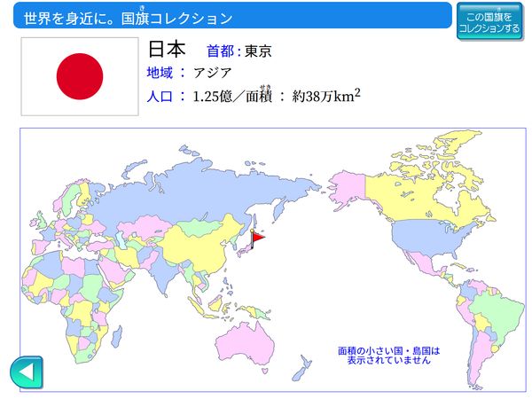Viewport: 532px width, 399px height.
Task: Select the Japanese flag image
Action: [80, 76]
